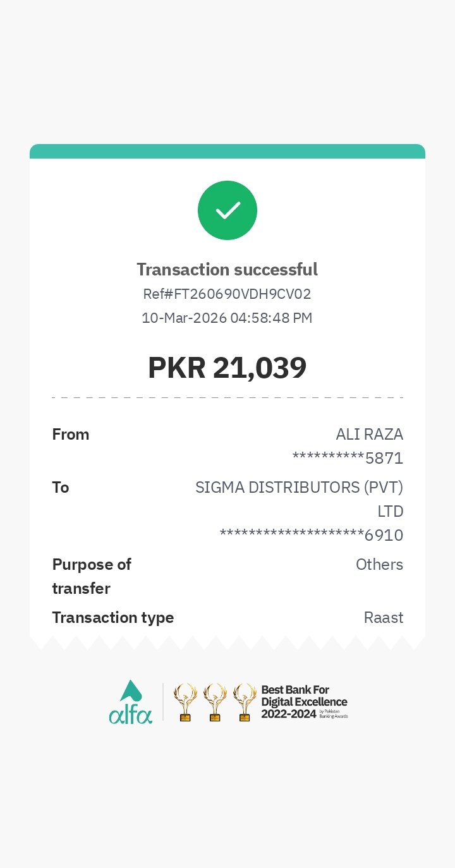This screenshot has height=868, width=455.
Task: Tap the alfa logo
Action: point(131,702)
